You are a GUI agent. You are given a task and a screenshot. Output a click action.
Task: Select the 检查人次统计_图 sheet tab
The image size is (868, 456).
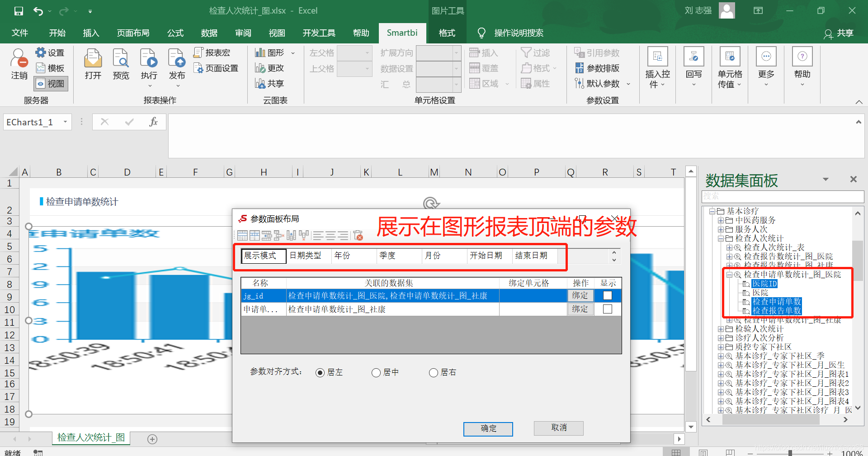91,437
